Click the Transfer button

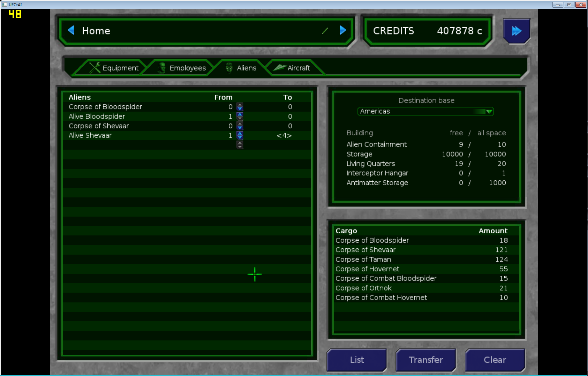pos(426,360)
